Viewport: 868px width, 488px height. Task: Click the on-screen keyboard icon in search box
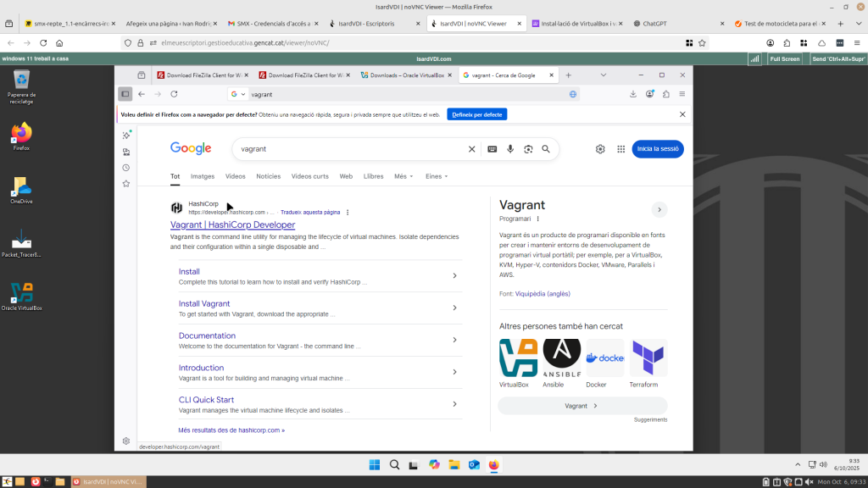[492, 149]
